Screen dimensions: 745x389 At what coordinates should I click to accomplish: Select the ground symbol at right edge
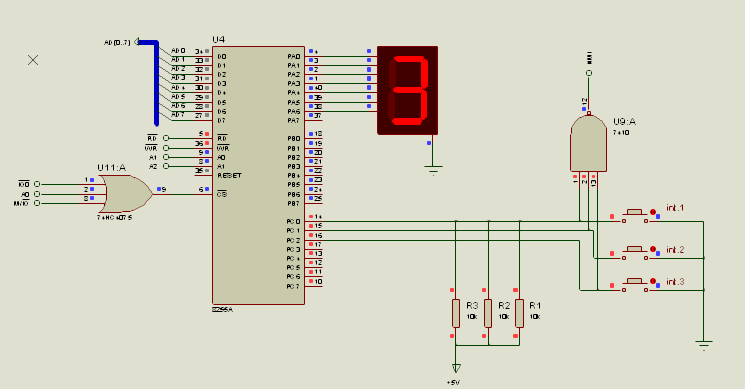704,344
